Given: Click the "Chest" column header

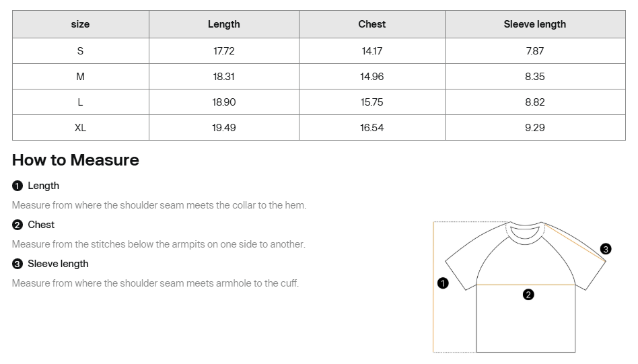Looking at the screenshot, I should coord(371,24).
